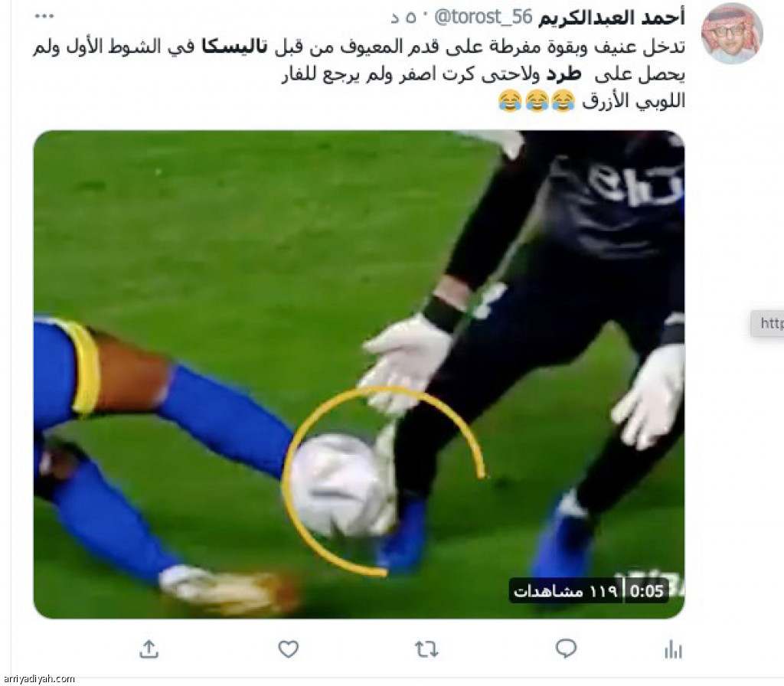This screenshot has width=784, height=686.
Task: Click the ١١٩ مشاهدات view count
Action: (x=566, y=592)
